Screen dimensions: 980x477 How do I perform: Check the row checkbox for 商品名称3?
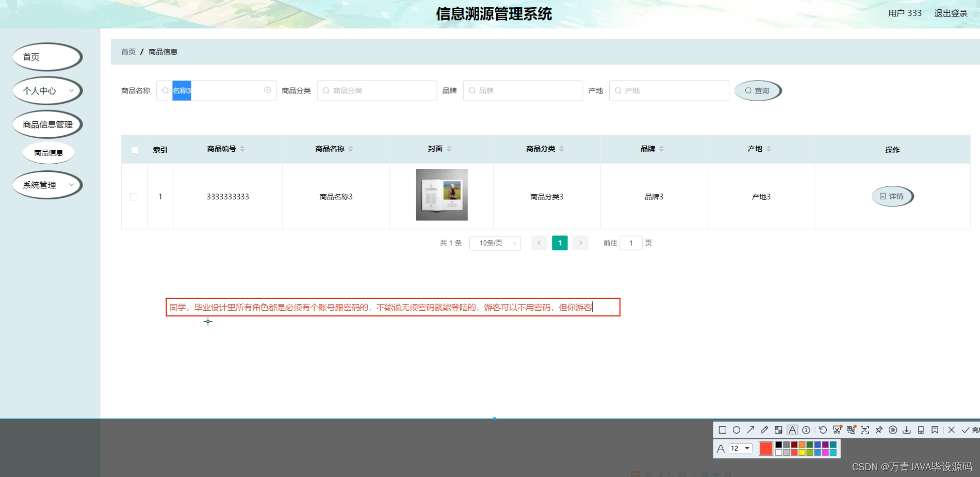(x=134, y=196)
